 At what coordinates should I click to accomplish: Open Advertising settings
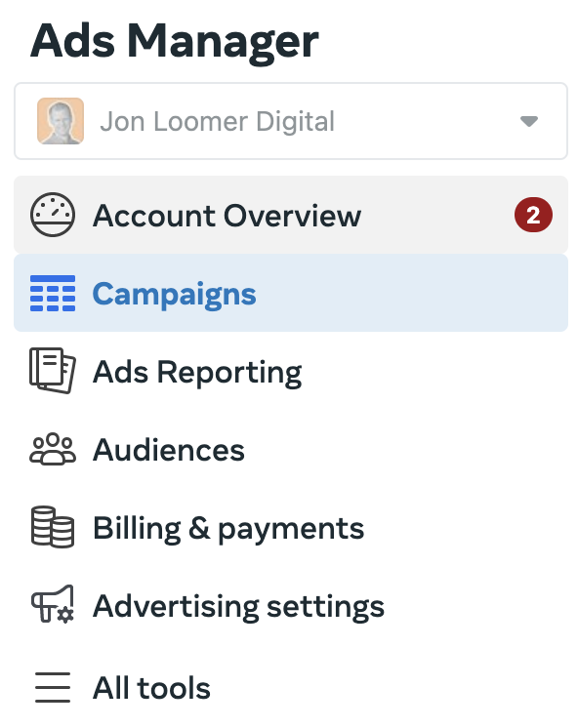click(291, 606)
